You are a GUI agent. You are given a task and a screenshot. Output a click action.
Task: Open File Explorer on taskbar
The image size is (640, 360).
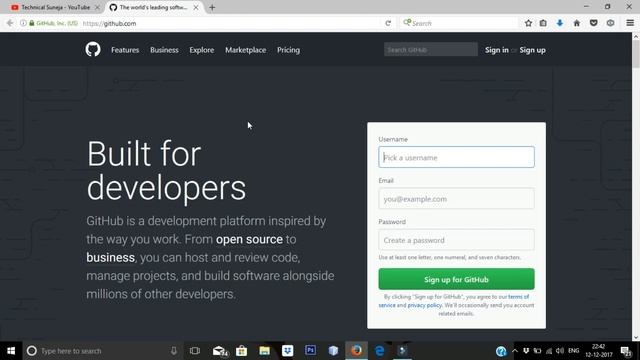[x=264, y=351]
